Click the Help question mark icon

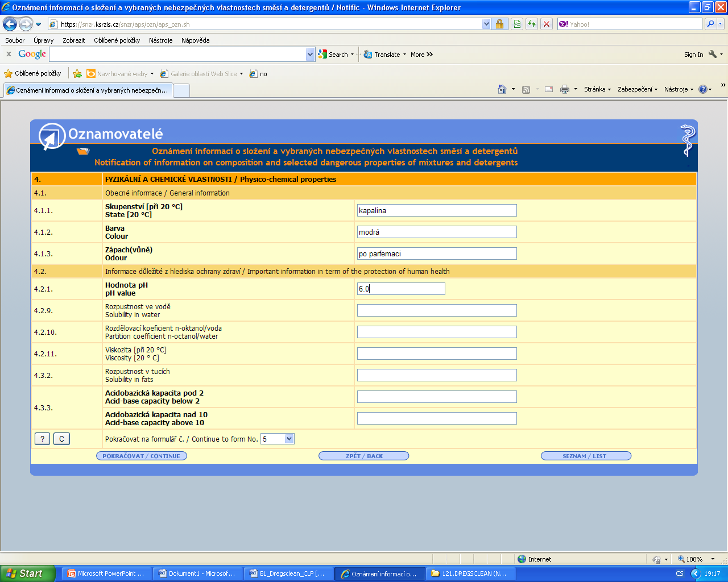[703, 89]
